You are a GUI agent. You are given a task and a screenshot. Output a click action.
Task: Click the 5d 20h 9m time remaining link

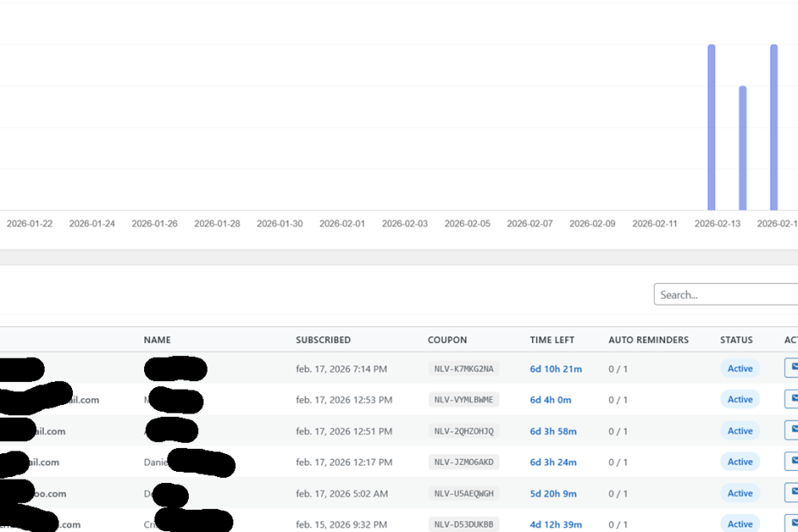click(553, 493)
